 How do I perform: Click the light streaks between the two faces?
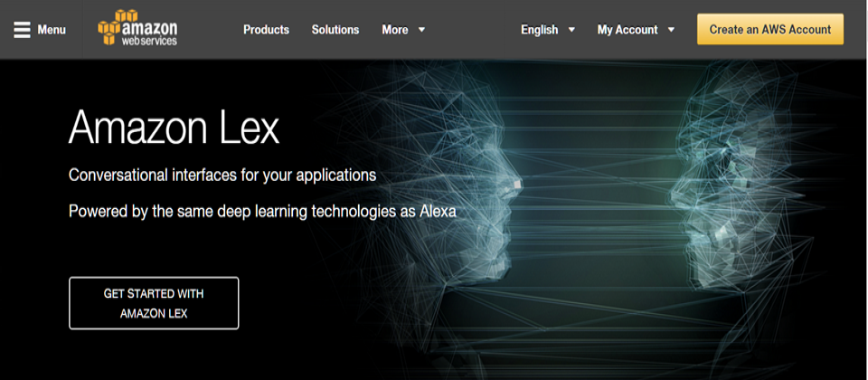pyautogui.click(x=597, y=208)
